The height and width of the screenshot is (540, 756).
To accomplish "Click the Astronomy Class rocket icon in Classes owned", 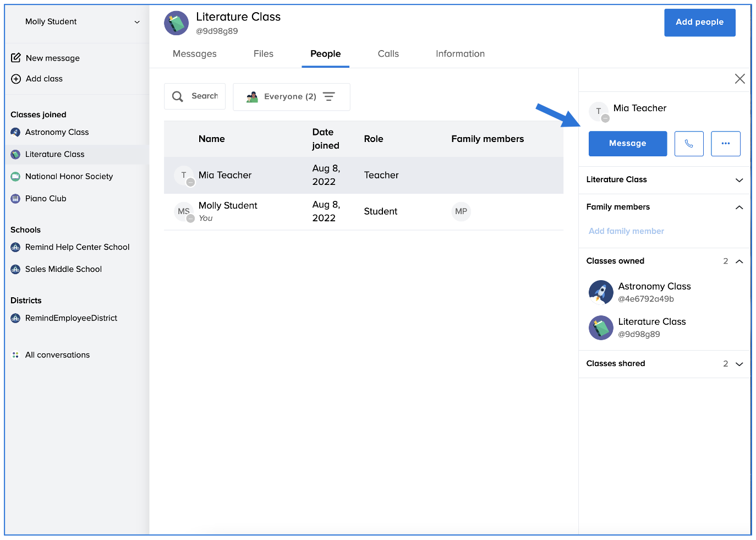I will tap(601, 292).
